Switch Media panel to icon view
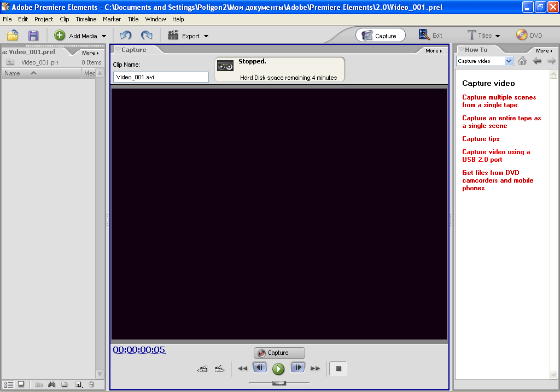Screen dimensions: 560x392 [21, 384]
